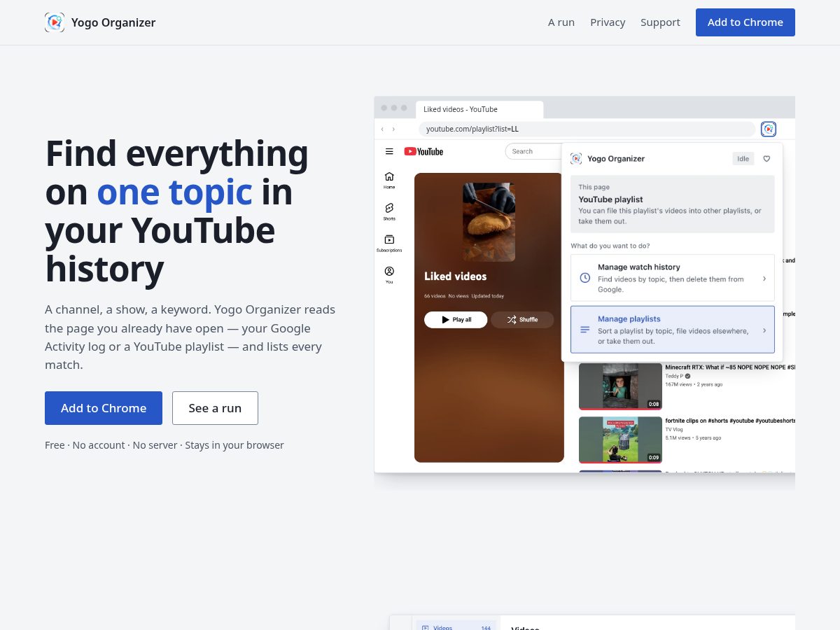Image resolution: width=840 pixels, height=630 pixels.
Task: Click the 'TV Vlog' channel name
Action: pyautogui.click(x=674, y=430)
